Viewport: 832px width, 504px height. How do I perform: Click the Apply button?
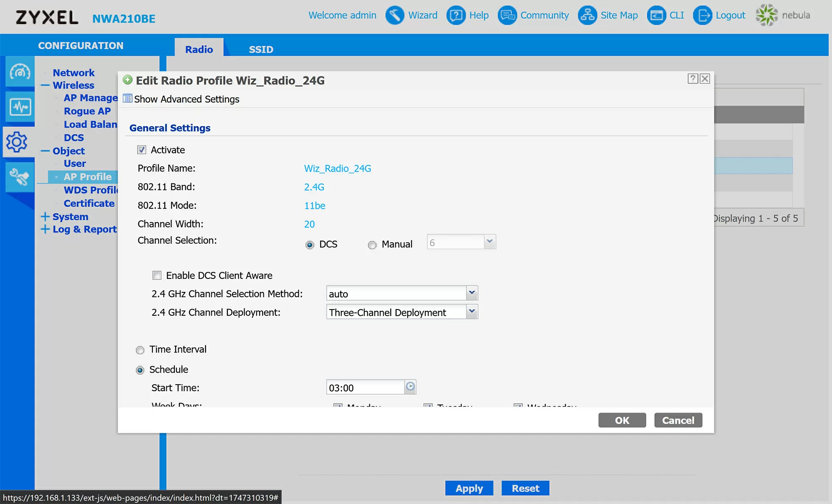(469, 488)
